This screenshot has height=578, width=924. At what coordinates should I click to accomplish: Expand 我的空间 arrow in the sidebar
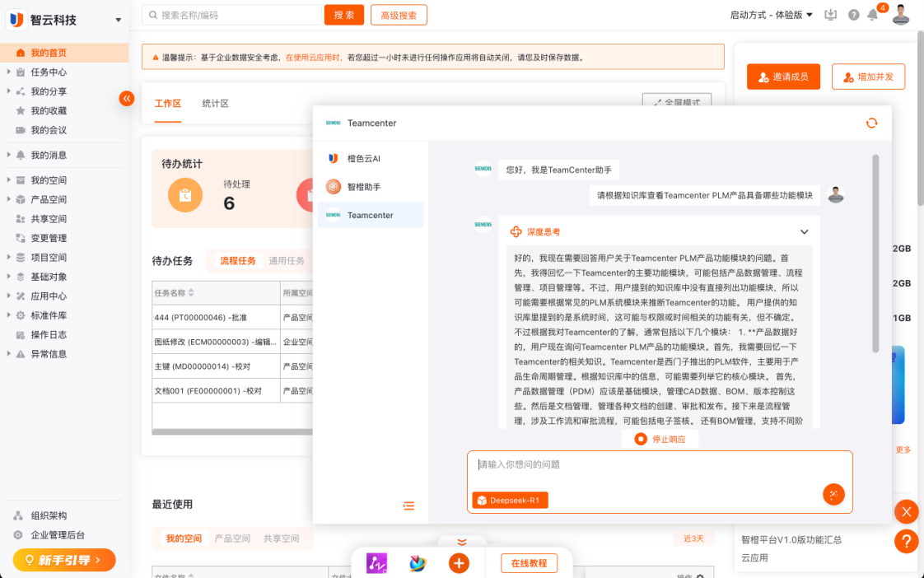coord(8,180)
